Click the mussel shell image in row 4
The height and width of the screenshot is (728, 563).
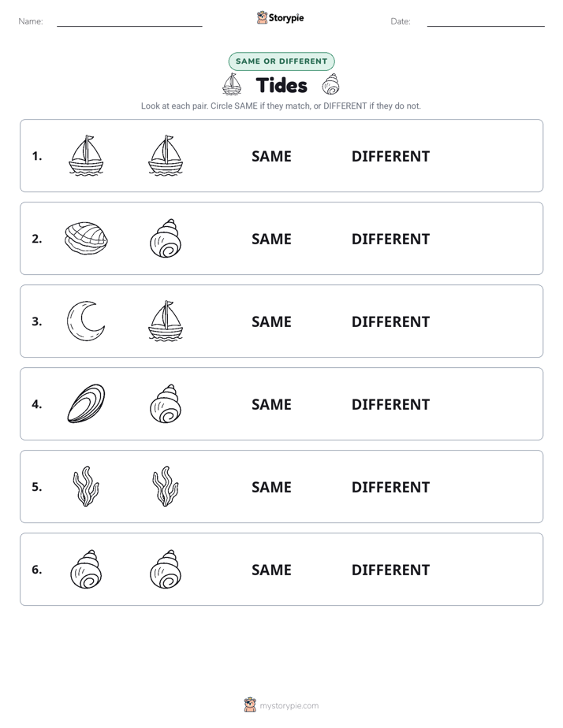(x=86, y=403)
